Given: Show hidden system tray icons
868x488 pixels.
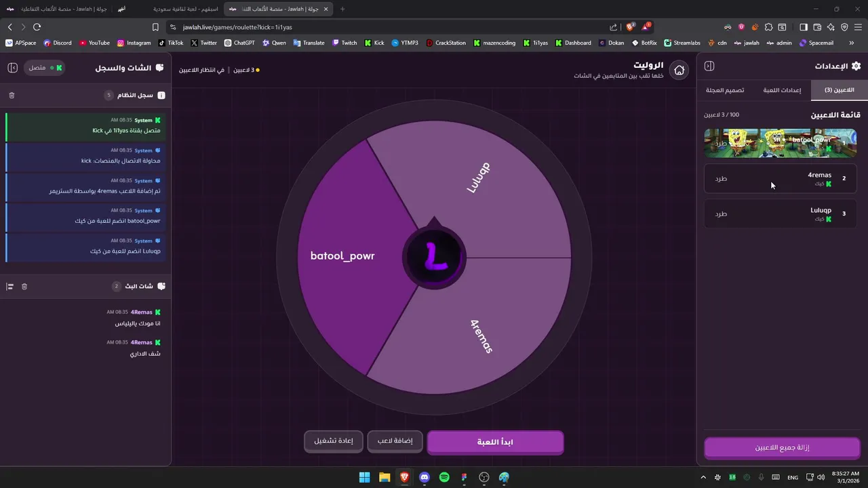Looking at the screenshot, I should [703, 477].
